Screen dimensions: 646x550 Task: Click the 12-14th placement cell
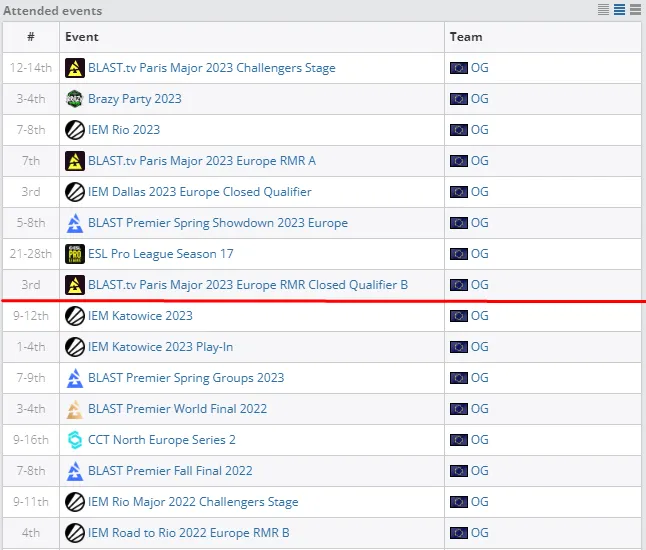coord(31,68)
